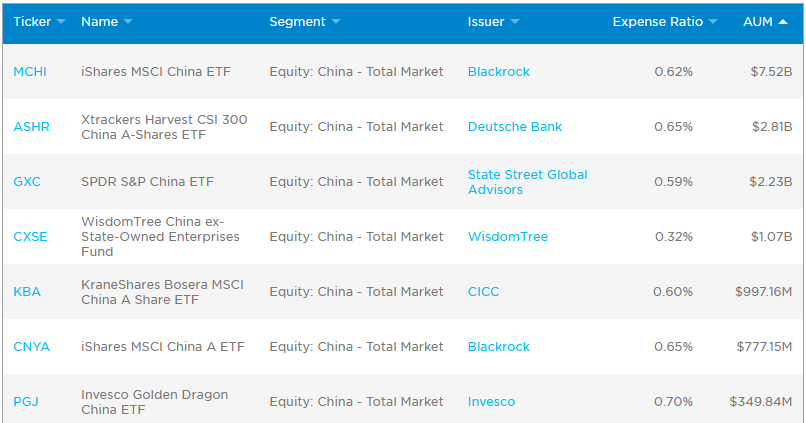Select the Invesco issuer link
Image resolution: width=806 pixels, height=423 pixels.
(x=491, y=402)
